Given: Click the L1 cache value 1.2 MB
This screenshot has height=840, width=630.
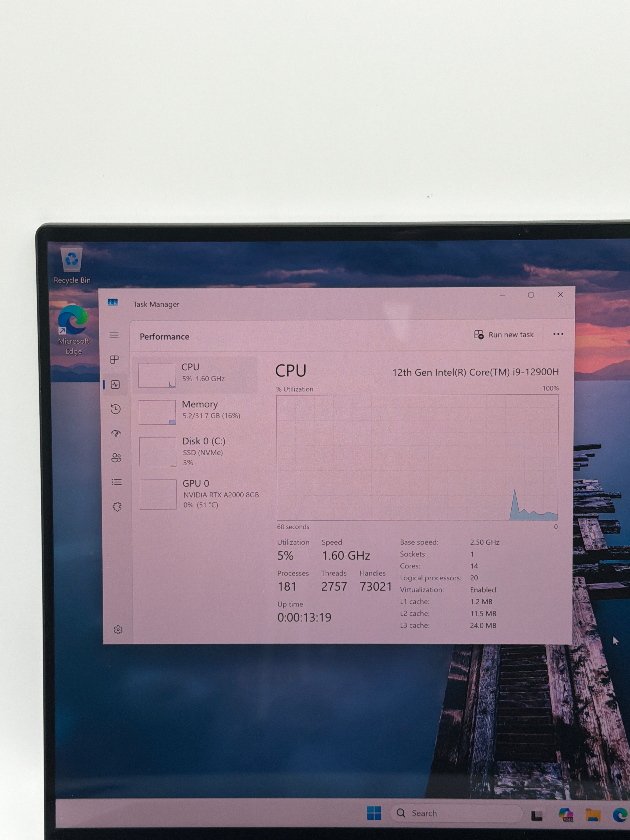Looking at the screenshot, I should [x=481, y=602].
